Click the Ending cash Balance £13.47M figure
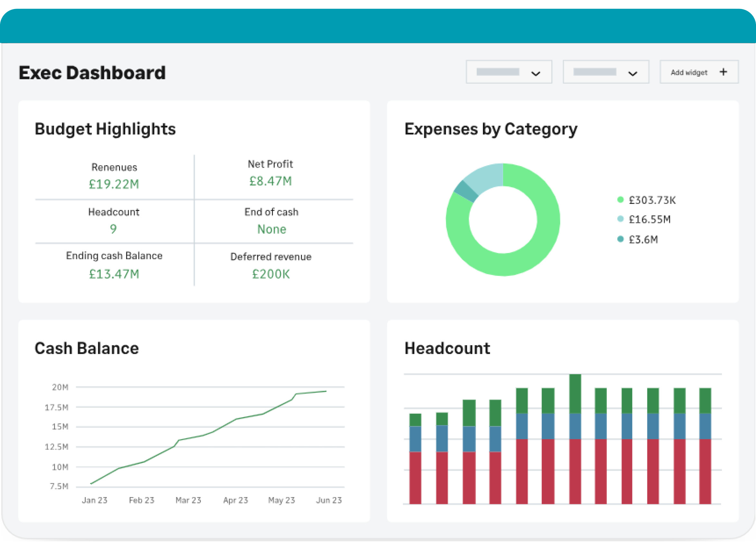This screenshot has height=549, width=756. click(114, 274)
